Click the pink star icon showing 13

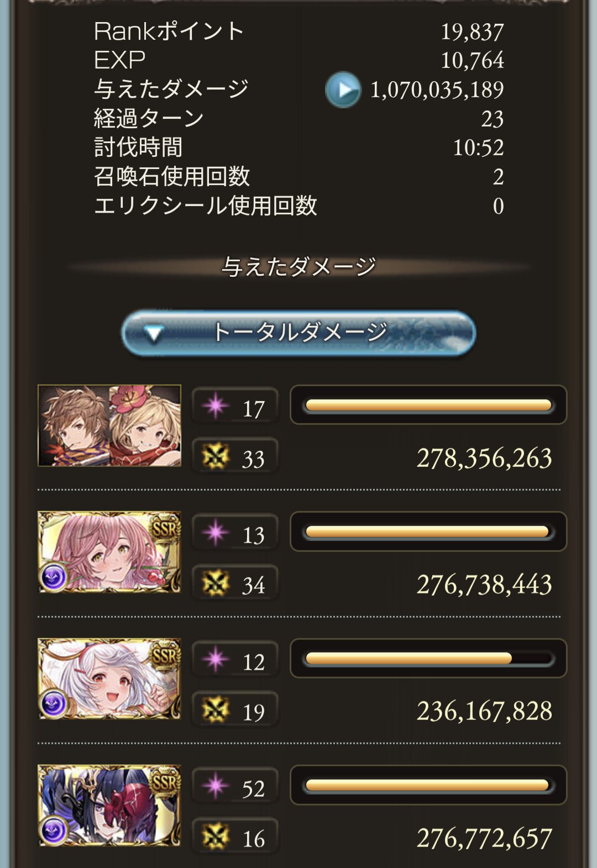point(215,533)
